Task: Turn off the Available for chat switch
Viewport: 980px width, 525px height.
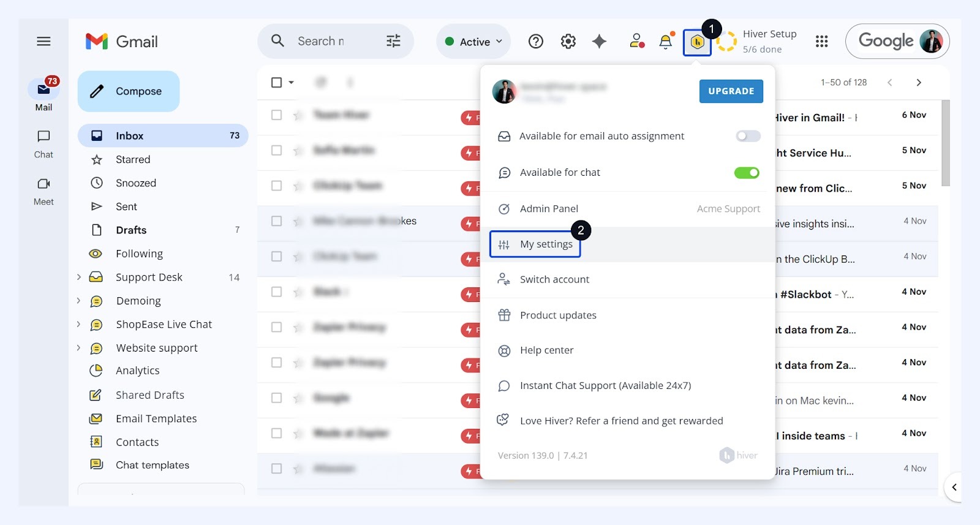Action: [747, 173]
